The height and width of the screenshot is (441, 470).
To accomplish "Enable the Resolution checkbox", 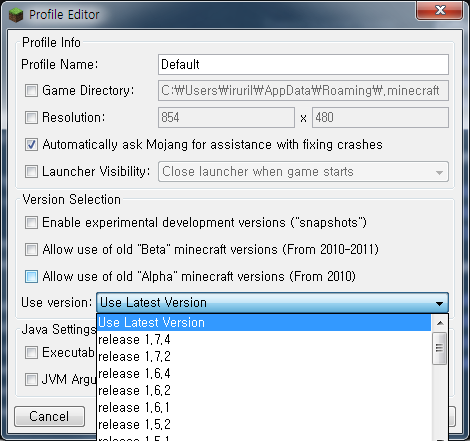I will pyautogui.click(x=31, y=117).
